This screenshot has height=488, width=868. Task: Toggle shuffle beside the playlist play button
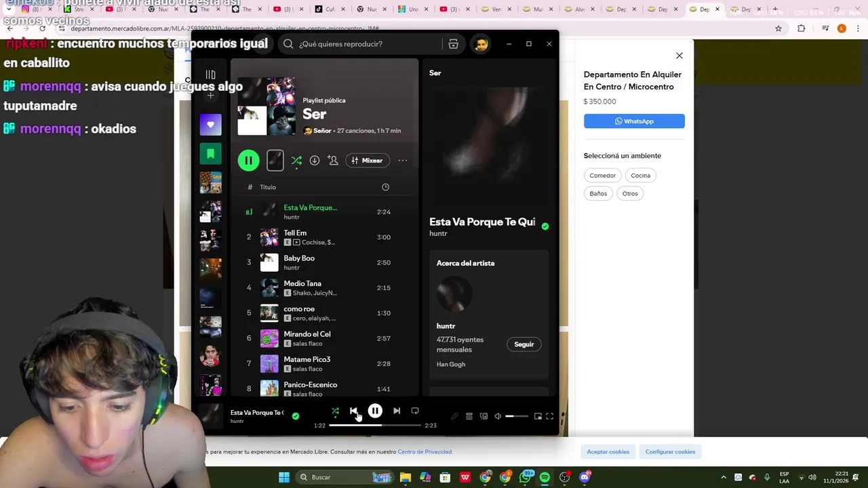pos(296,161)
